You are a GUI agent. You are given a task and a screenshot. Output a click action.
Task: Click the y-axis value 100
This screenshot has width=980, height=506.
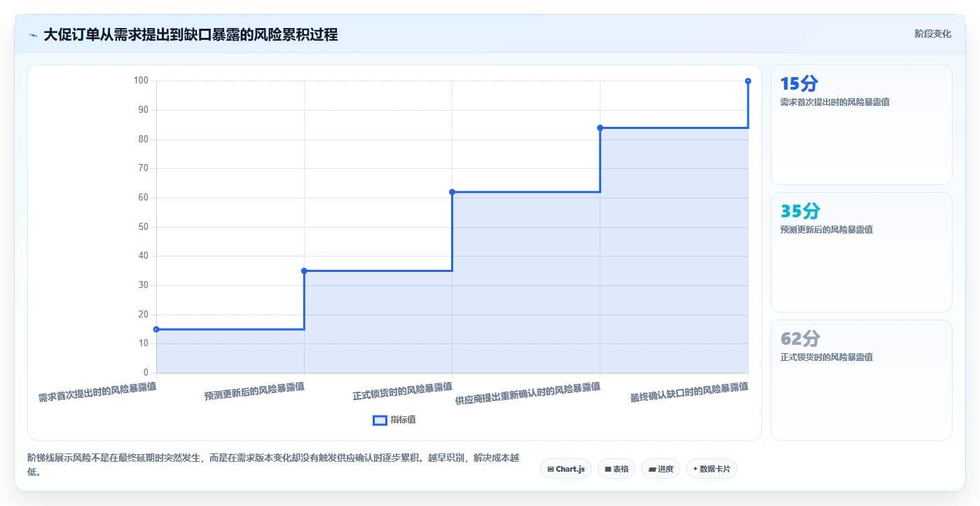pyautogui.click(x=141, y=81)
